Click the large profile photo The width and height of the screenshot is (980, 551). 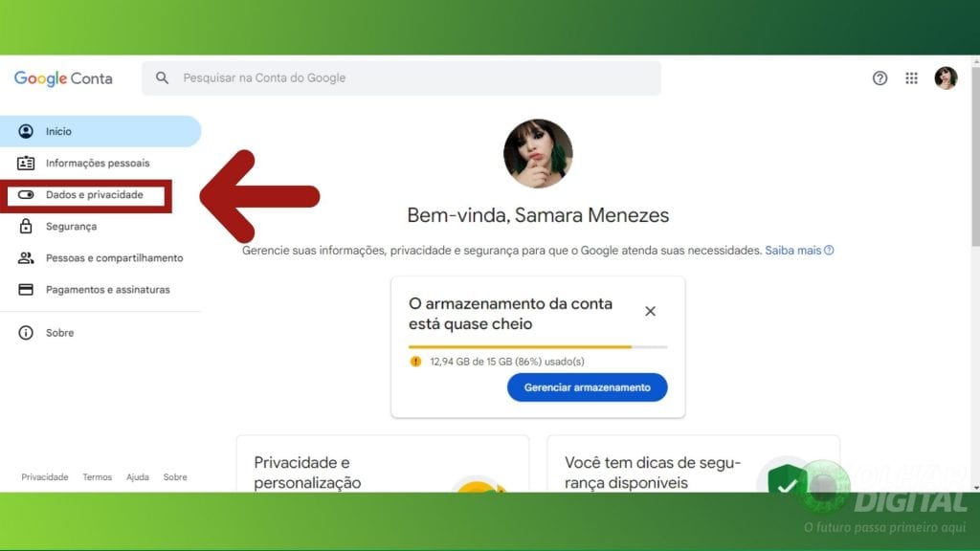pos(538,154)
